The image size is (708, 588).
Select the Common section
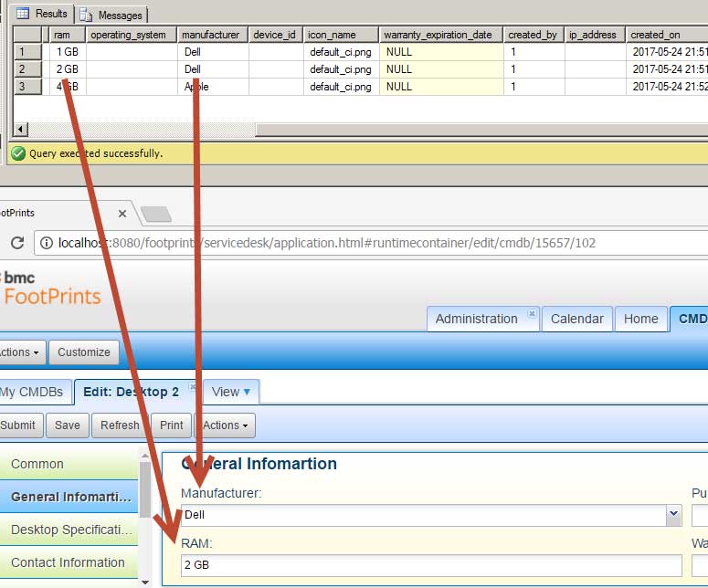click(x=69, y=464)
